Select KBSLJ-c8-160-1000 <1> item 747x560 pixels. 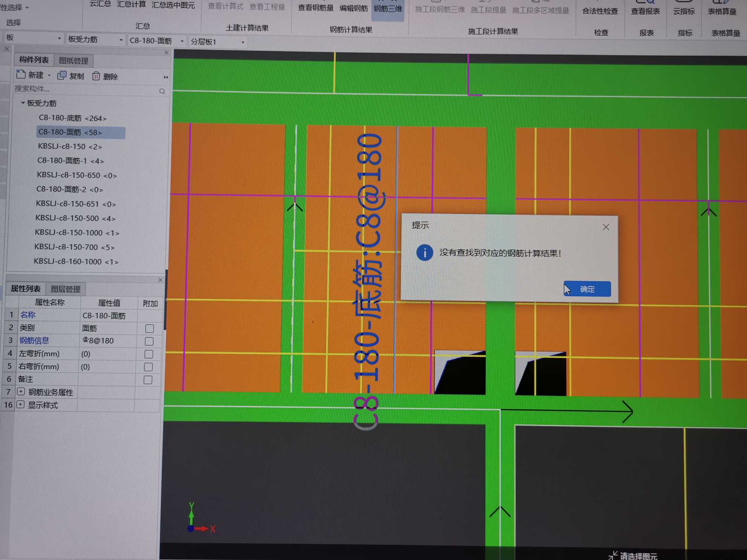(76, 261)
